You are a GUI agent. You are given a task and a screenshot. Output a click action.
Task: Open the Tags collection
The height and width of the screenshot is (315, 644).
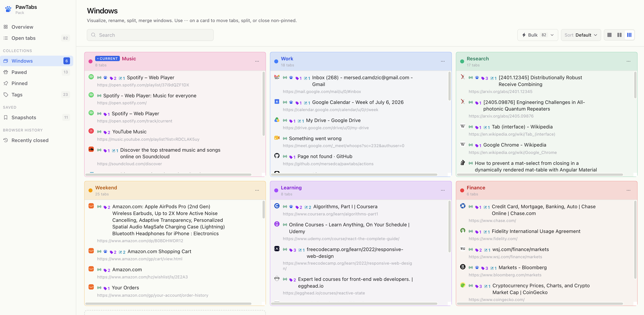click(36, 94)
